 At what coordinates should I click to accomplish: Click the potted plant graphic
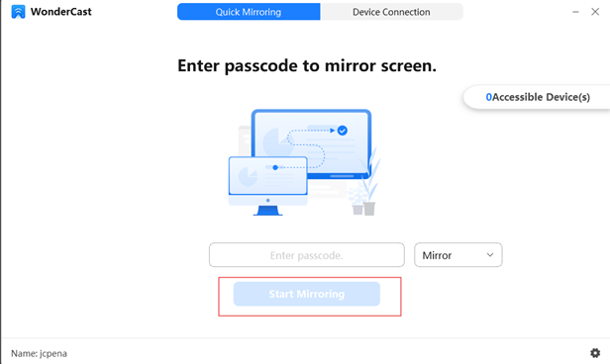pyautogui.click(x=365, y=185)
